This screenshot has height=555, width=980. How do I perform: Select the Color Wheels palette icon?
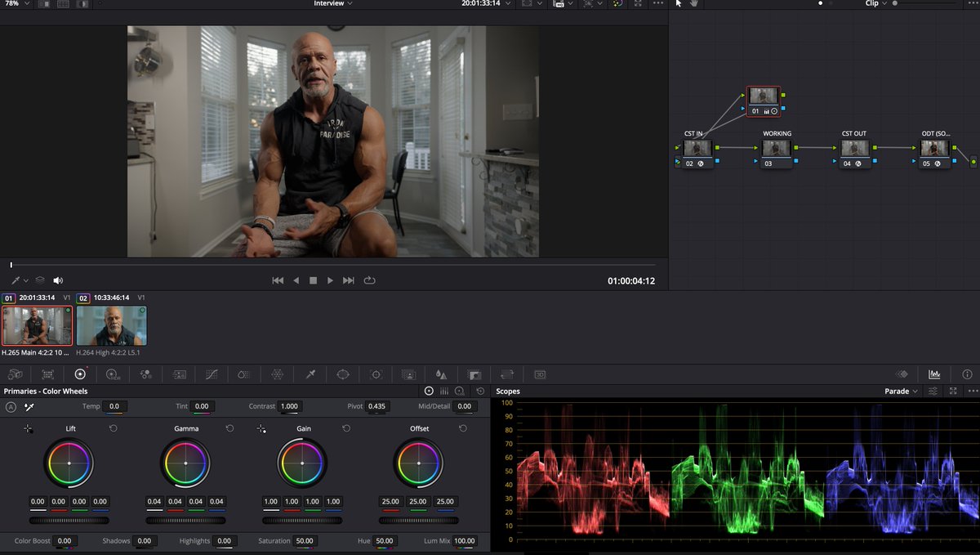(x=80, y=374)
